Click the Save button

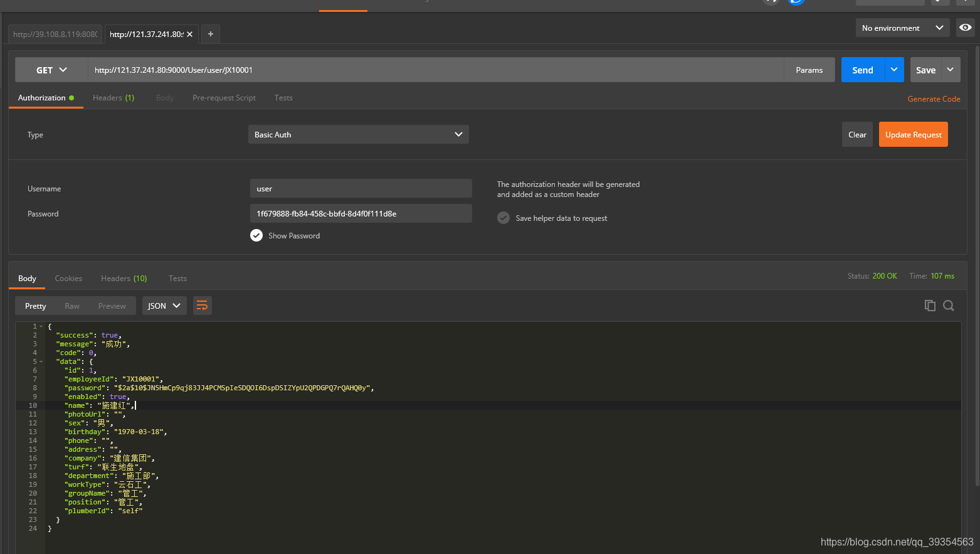click(x=926, y=70)
